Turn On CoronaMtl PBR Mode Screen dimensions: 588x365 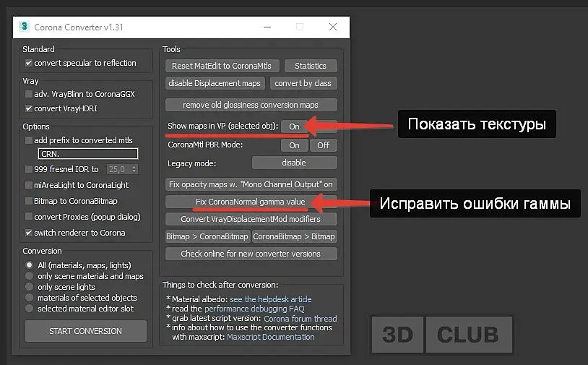click(295, 145)
